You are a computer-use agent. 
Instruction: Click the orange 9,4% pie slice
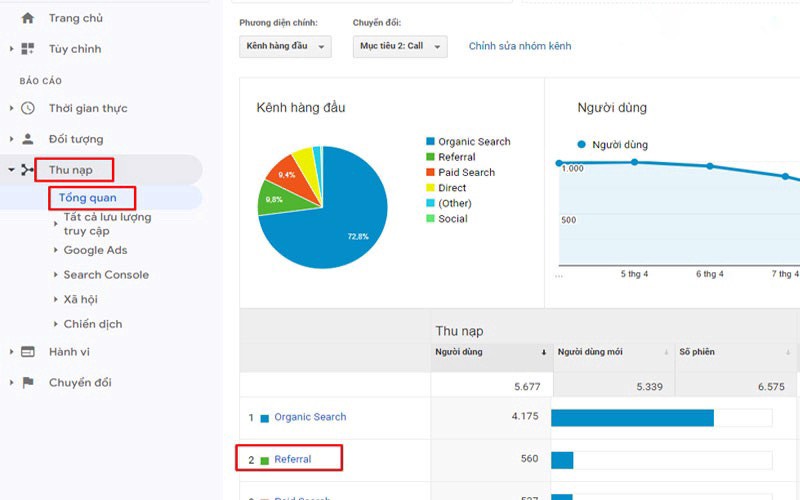pos(291,176)
